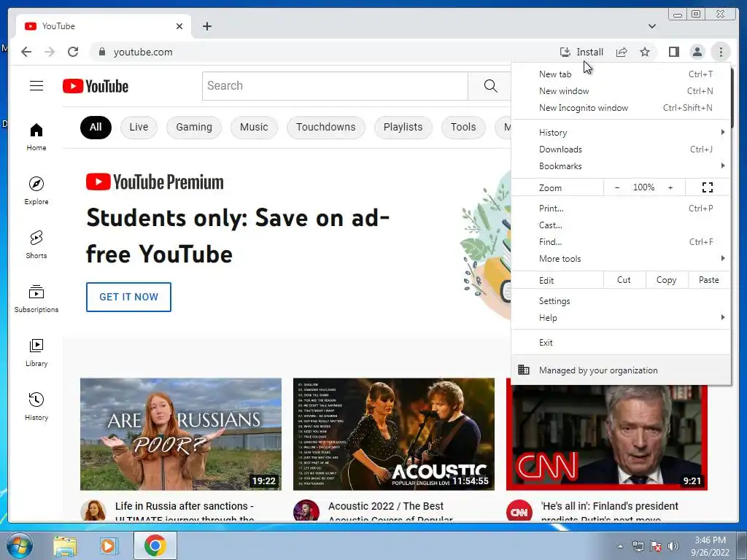Choose Find... in the menu

click(621, 242)
